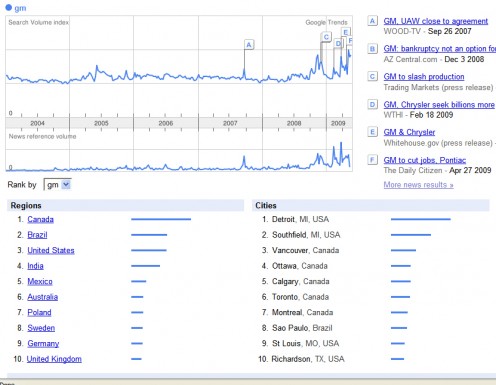496x385 pixels.
Task: Click the C icon beside the slash production headline
Action: (372, 76)
